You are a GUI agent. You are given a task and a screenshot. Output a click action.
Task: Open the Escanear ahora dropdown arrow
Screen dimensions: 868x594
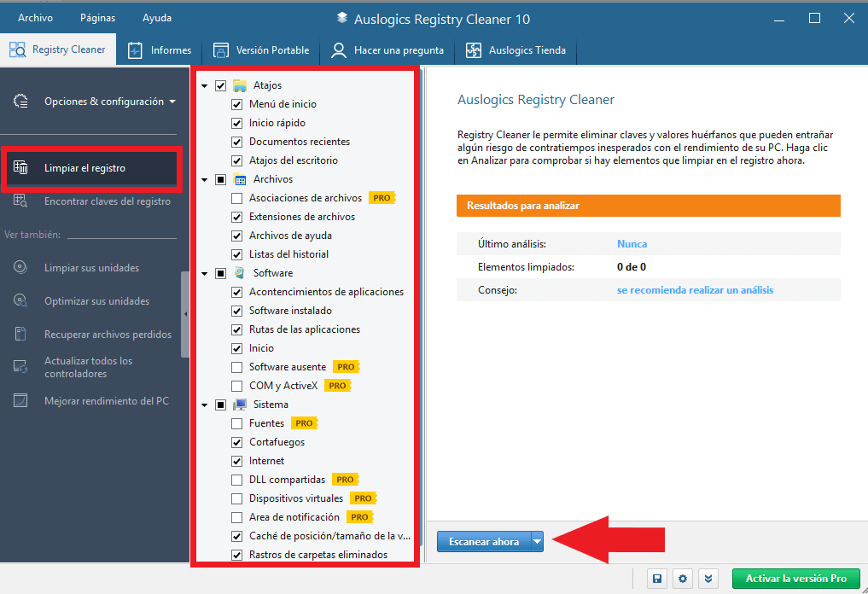click(x=537, y=541)
